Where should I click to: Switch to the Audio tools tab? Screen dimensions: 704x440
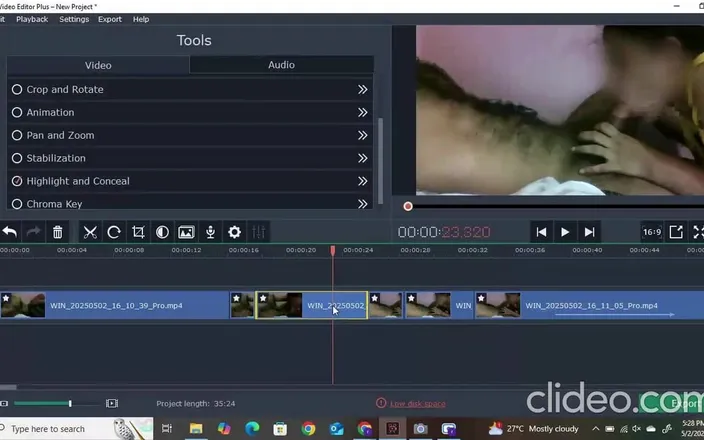coord(282,65)
